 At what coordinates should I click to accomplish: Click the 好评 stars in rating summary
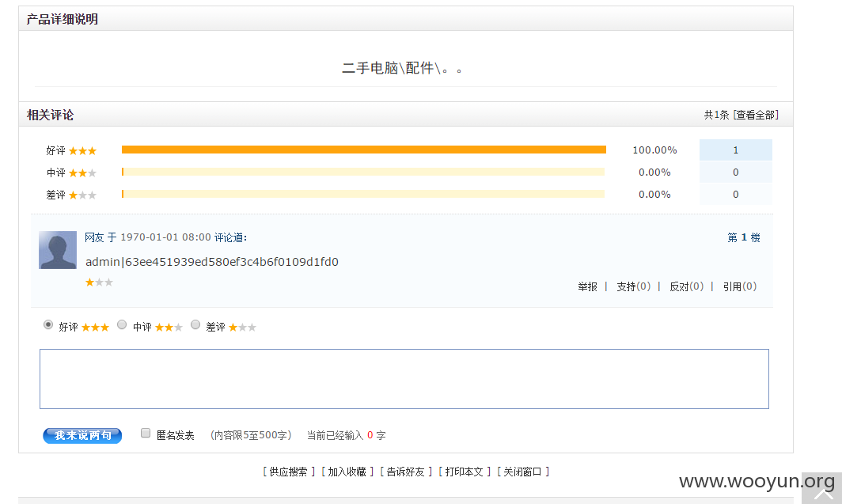82,151
